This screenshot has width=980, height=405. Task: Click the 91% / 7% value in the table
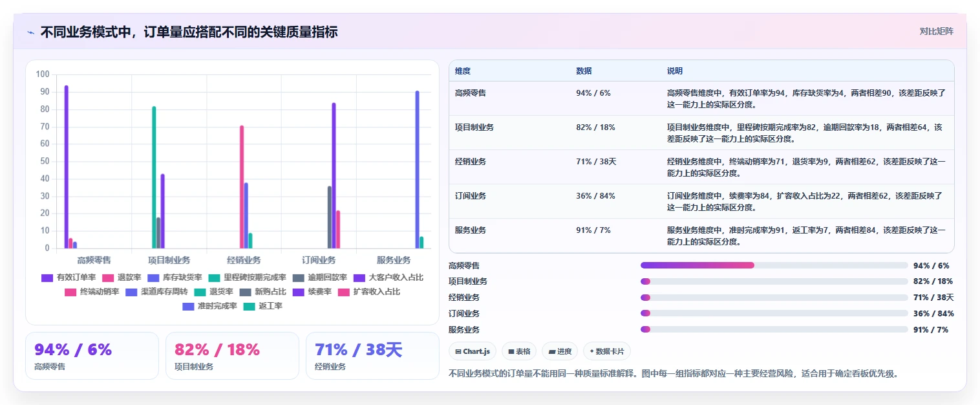(x=593, y=230)
